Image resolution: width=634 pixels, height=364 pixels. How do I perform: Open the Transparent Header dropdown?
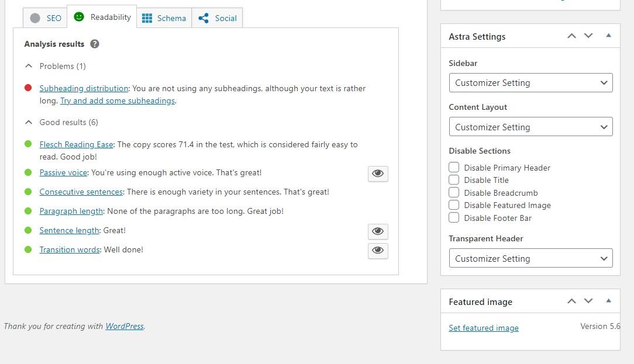pyautogui.click(x=530, y=258)
